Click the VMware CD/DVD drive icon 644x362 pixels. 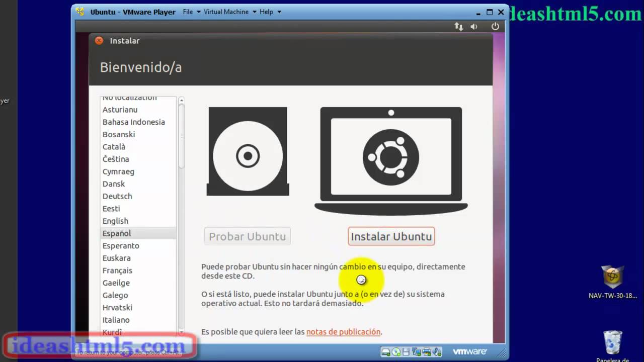tap(396, 351)
